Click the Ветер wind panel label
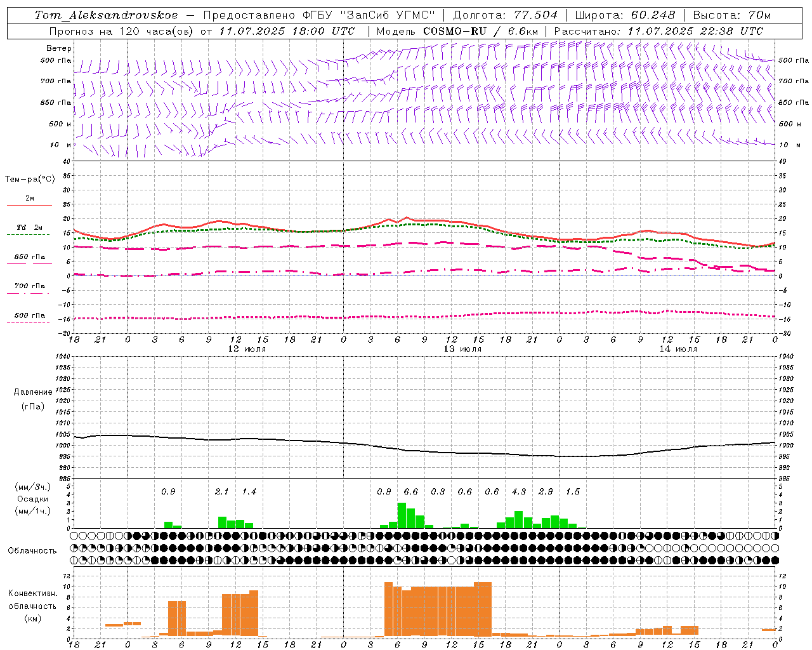812x650 pixels. 59,48
